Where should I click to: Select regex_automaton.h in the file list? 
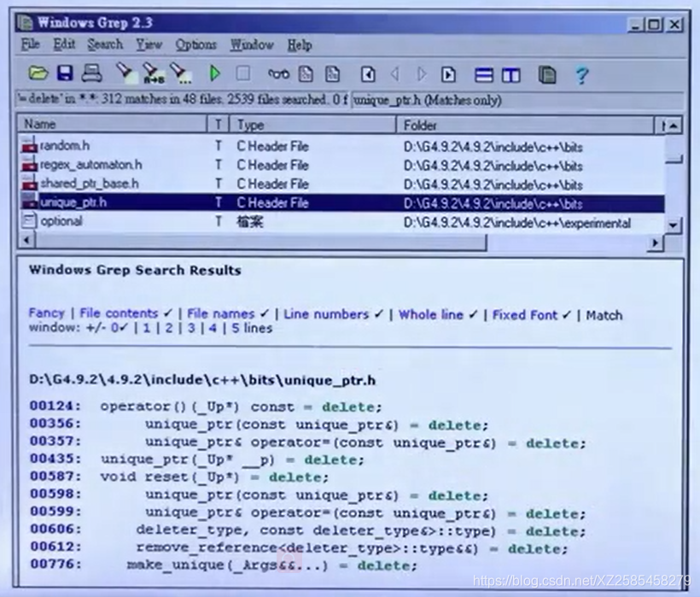click(90, 165)
